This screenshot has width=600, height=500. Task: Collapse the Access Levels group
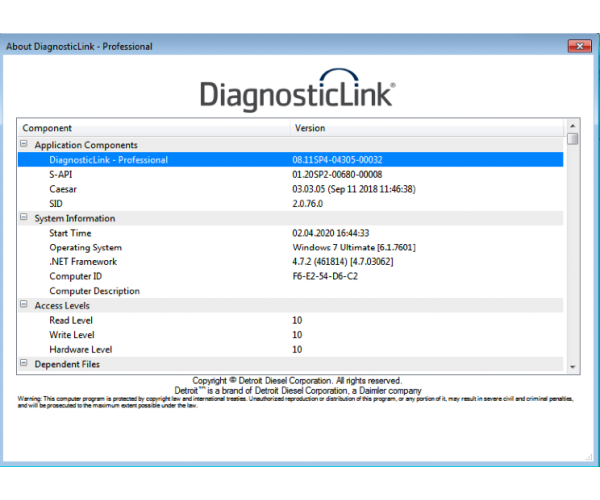[x=24, y=305]
